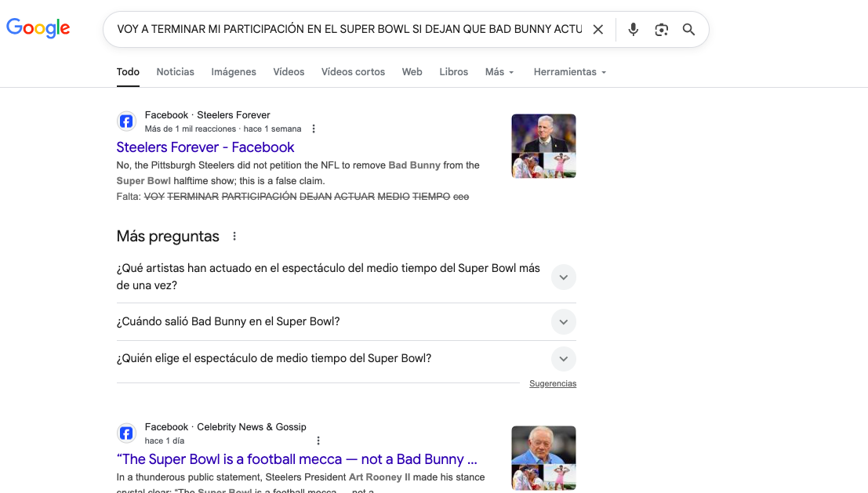
Task: Click thumbnail image of Steelers Forever result
Action: (x=543, y=146)
